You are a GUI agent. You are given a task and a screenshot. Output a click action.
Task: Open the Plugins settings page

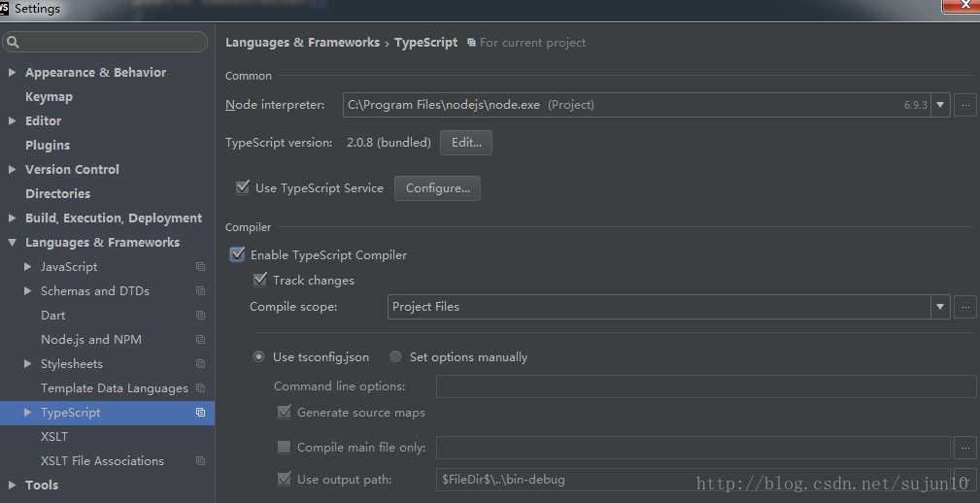click(x=48, y=145)
